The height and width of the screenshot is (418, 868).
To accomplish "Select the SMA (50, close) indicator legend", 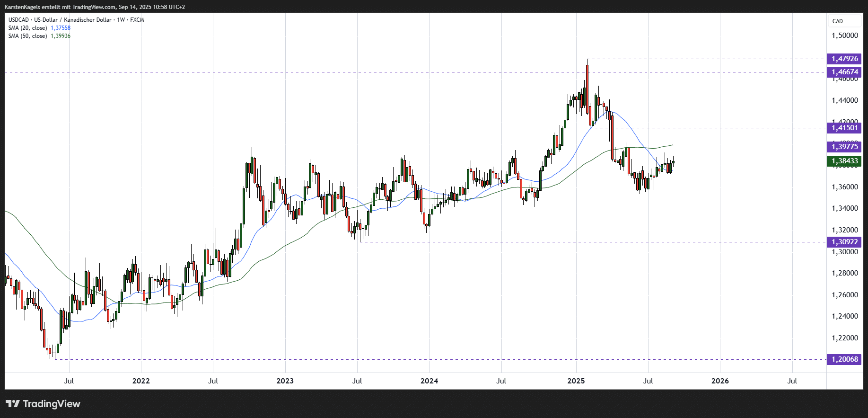I will tap(27, 36).
